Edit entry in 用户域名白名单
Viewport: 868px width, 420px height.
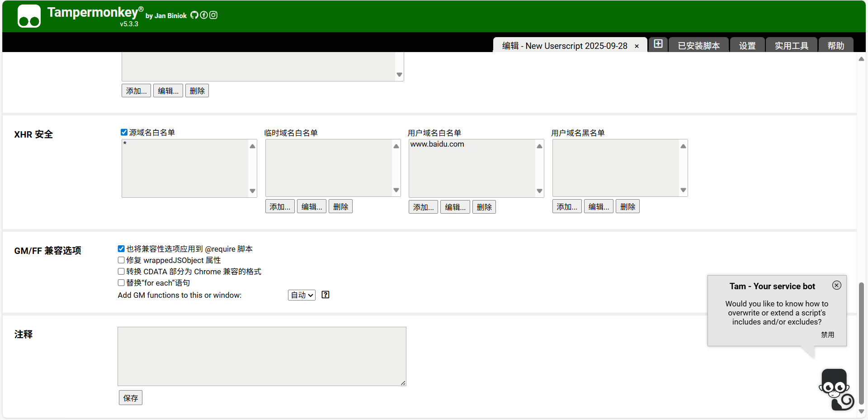click(x=455, y=207)
